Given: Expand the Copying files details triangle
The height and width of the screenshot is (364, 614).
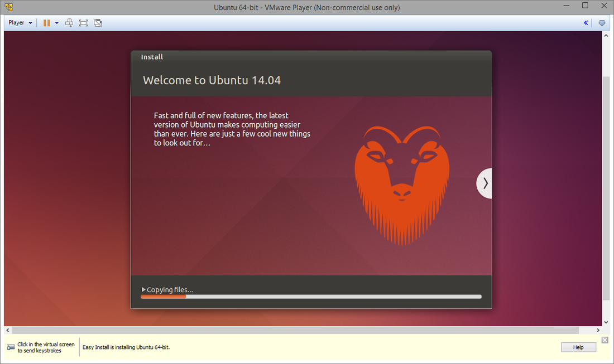Looking at the screenshot, I should pos(143,289).
